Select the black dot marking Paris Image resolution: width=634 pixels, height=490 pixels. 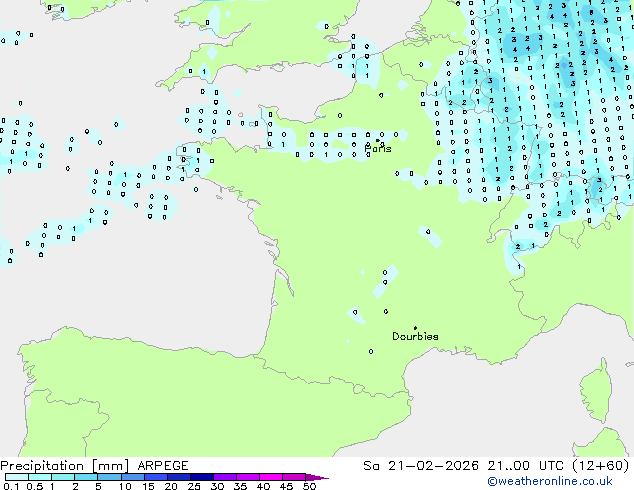tap(378, 140)
